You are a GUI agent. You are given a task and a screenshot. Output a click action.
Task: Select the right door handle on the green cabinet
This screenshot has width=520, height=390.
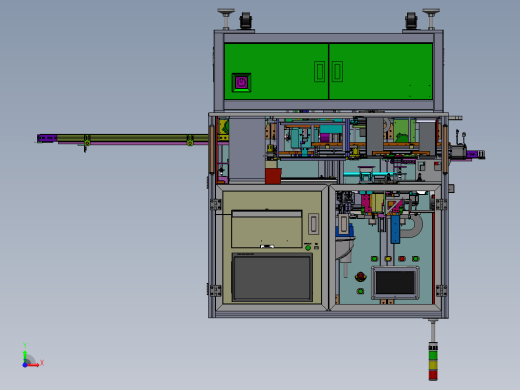(x=337, y=71)
